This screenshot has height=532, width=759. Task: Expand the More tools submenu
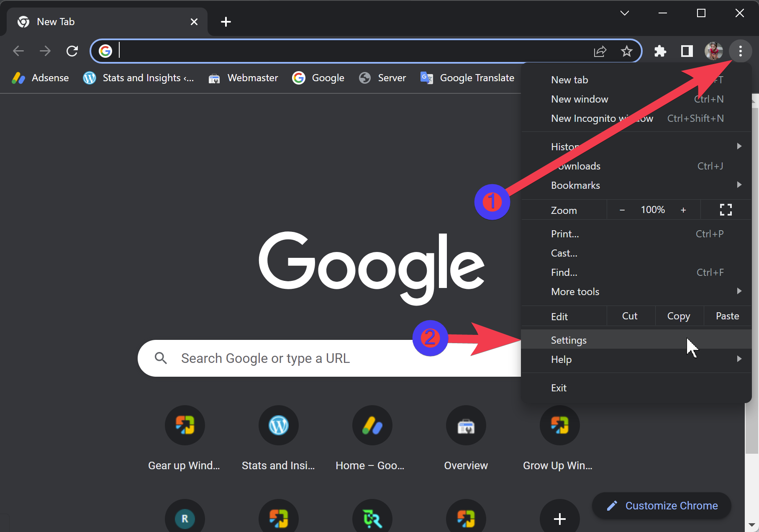click(x=636, y=292)
